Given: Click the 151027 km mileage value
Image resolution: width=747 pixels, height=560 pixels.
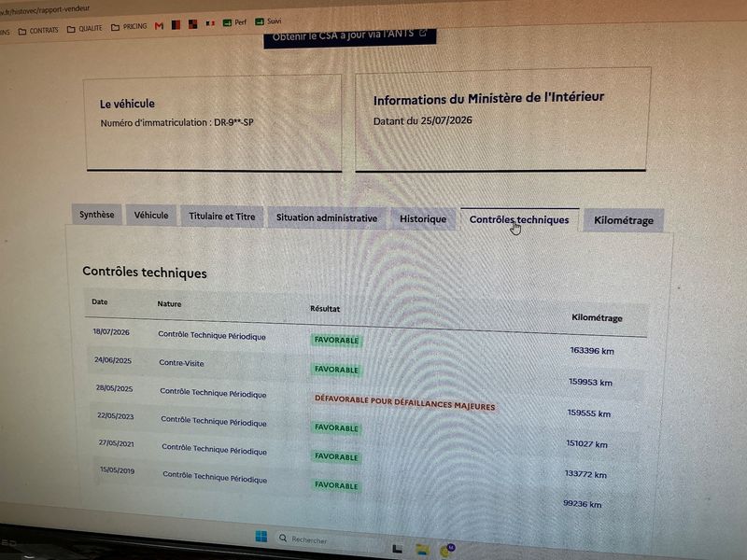Looking at the screenshot, I should (586, 444).
